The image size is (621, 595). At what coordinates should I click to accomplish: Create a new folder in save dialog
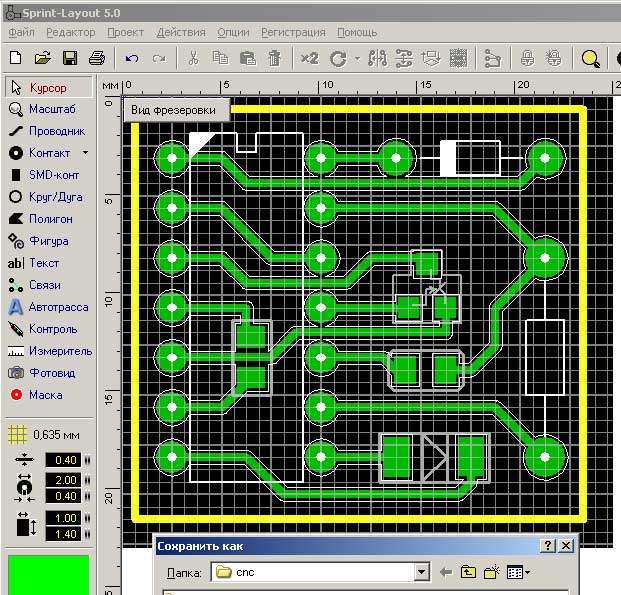click(x=491, y=572)
